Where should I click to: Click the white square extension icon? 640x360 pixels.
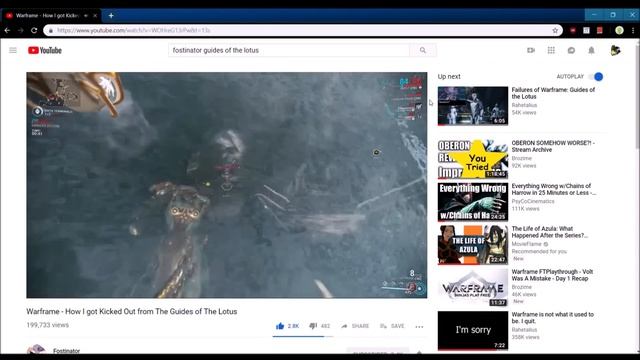pos(586,30)
